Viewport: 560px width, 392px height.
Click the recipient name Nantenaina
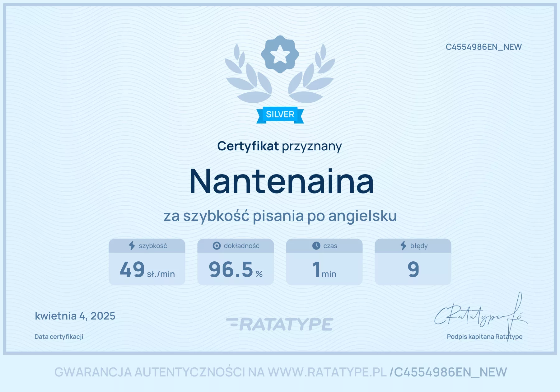(x=282, y=181)
